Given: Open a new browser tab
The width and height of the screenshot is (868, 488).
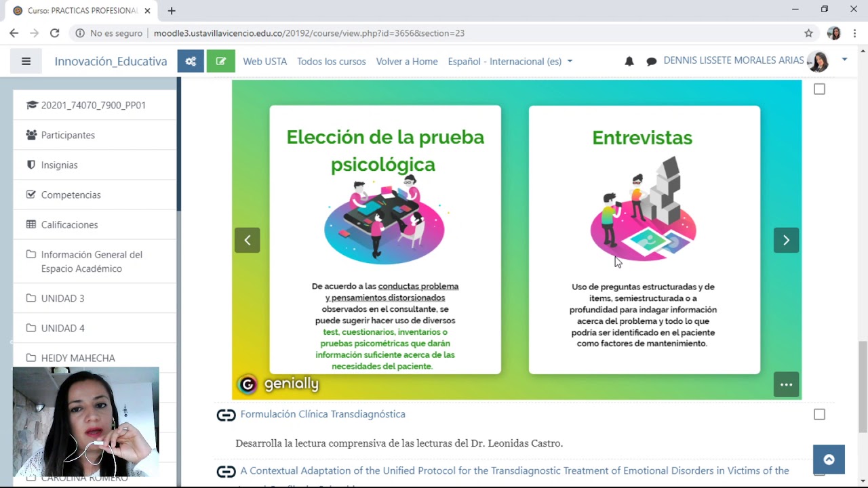Looking at the screenshot, I should point(172,11).
